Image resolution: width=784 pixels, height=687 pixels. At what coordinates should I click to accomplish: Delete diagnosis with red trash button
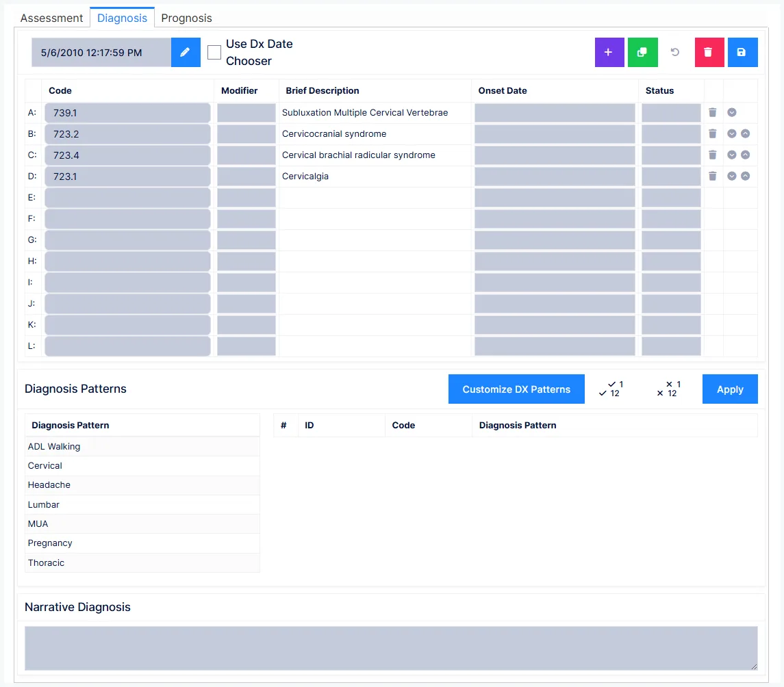(709, 52)
